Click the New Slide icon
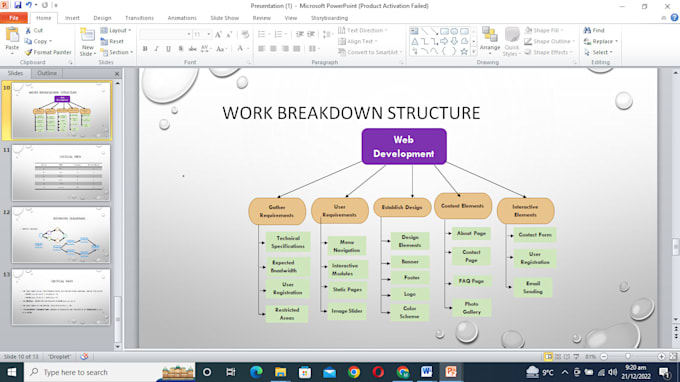 [88, 35]
